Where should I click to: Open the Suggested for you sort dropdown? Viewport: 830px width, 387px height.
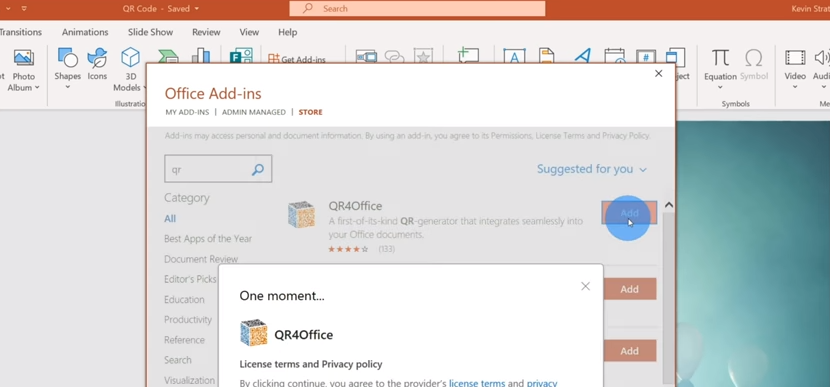592,169
